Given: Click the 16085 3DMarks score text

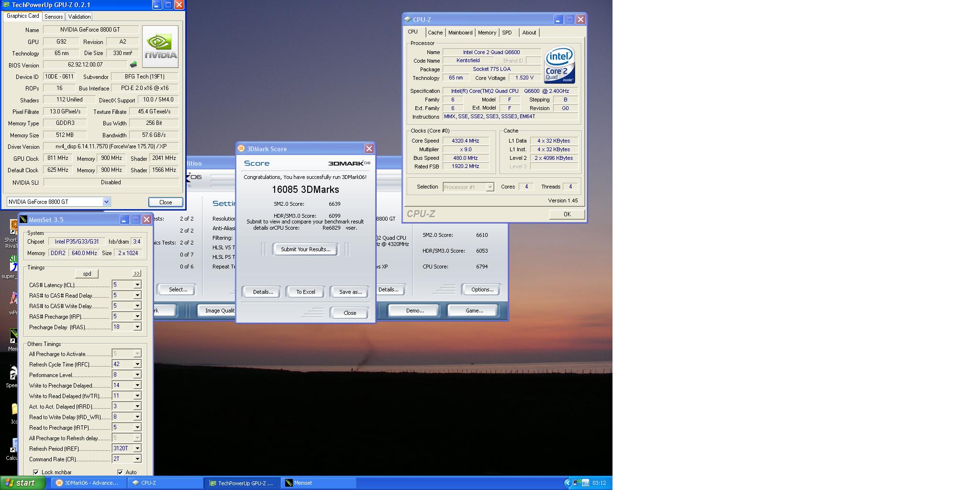Looking at the screenshot, I should point(305,189).
